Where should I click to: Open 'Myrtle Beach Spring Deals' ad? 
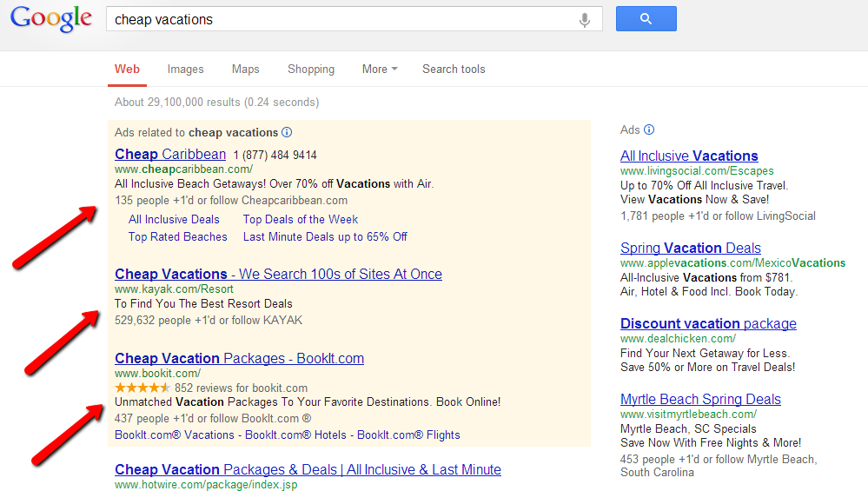click(700, 400)
